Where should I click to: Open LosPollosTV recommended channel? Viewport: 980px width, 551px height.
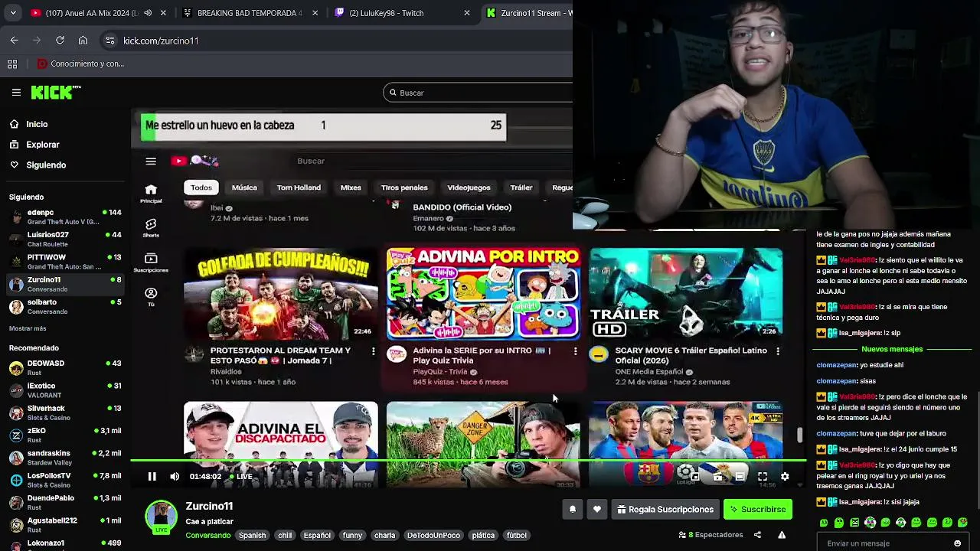[65, 480]
